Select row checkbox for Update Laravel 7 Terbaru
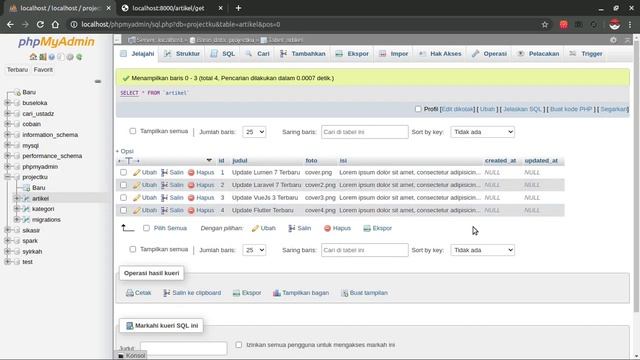This screenshot has height=360, width=640. point(123,185)
